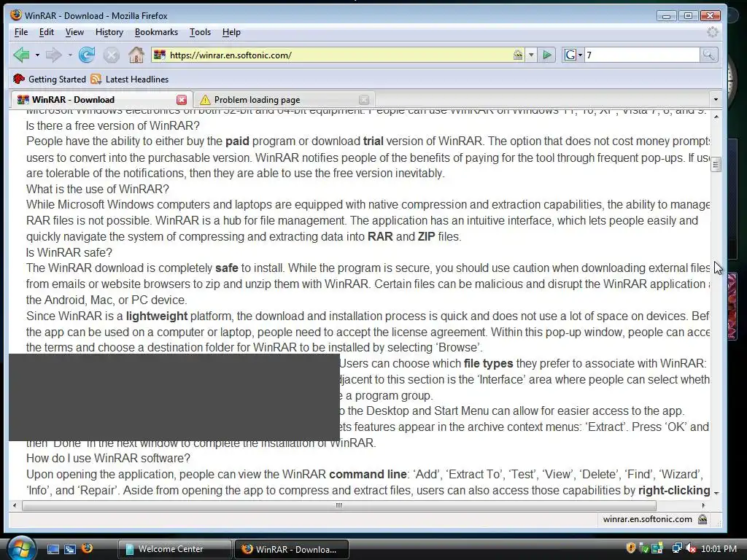Viewport: 747px width, 560px height.
Task: Open the address bar history dropdown
Action: pos(531,55)
